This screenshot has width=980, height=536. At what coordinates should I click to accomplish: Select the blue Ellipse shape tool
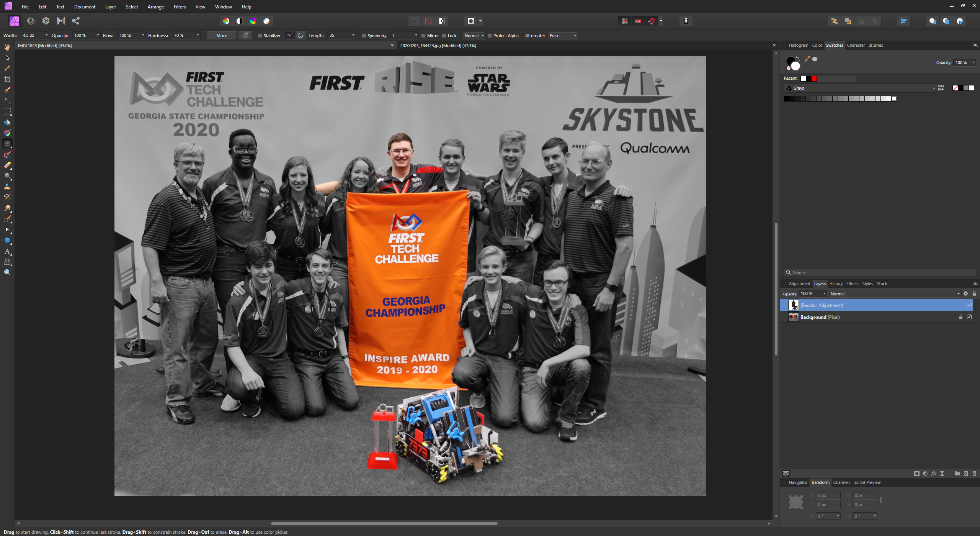click(7, 241)
